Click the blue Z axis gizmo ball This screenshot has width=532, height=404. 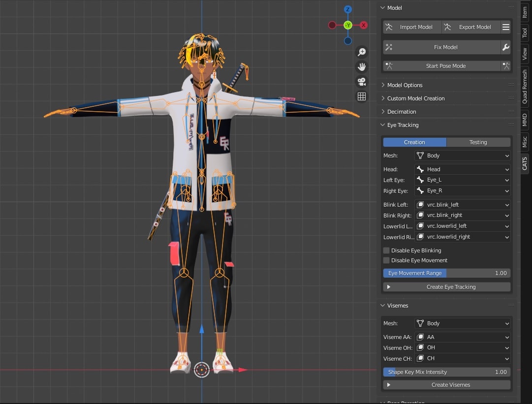[x=348, y=9]
